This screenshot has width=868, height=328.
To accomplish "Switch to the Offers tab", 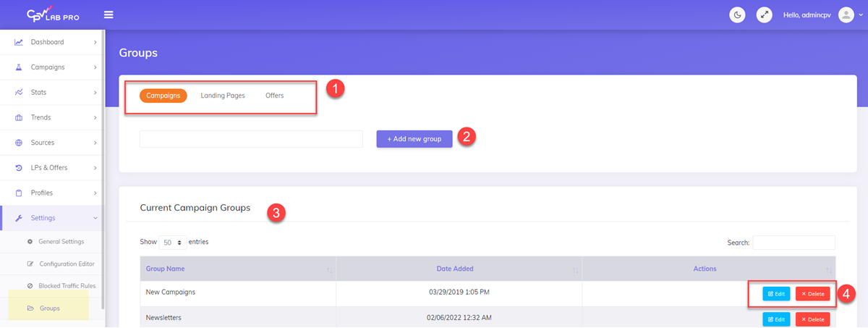I will pyautogui.click(x=275, y=96).
